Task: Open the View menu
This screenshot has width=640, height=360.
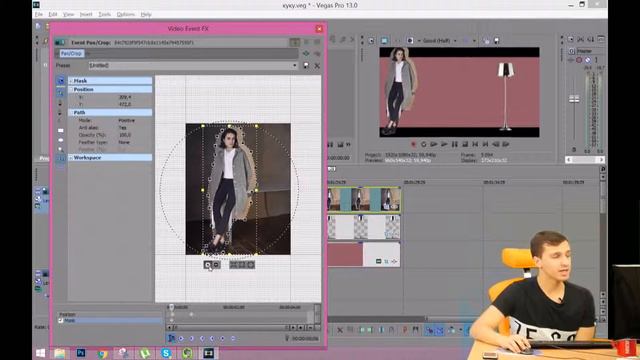Action: (68, 14)
